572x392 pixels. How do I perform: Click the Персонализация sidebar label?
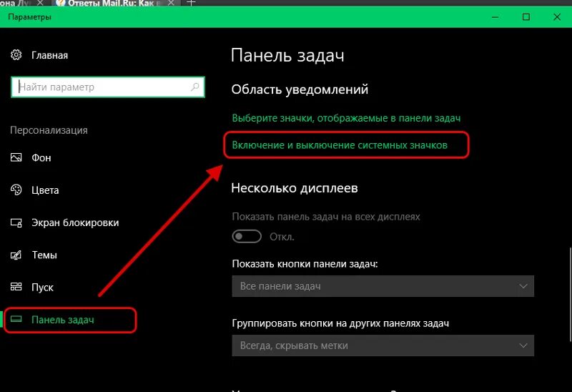pyautogui.click(x=49, y=130)
